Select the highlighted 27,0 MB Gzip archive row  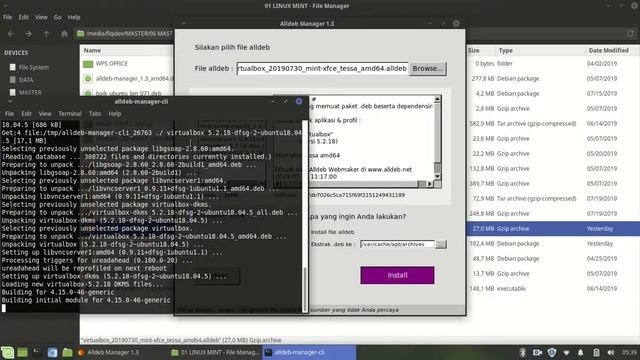pyautogui.click(x=553, y=229)
